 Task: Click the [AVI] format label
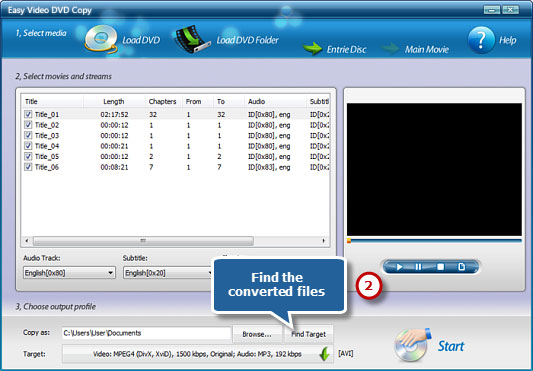(346, 354)
